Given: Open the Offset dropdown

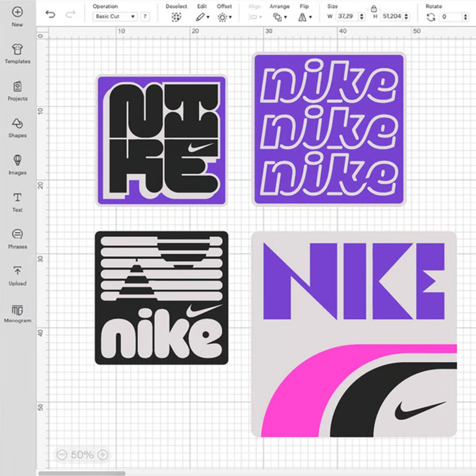Looking at the screenshot, I should tap(224, 17).
